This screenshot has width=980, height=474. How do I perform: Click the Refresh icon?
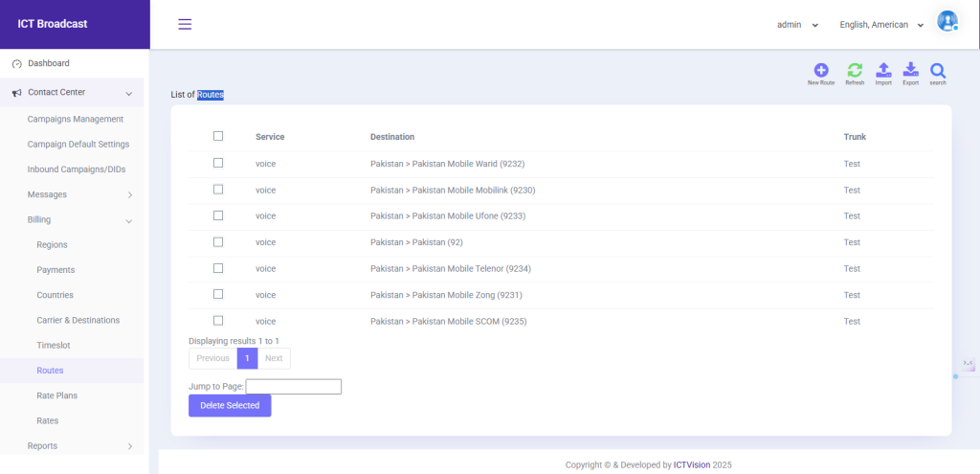(x=855, y=70)
